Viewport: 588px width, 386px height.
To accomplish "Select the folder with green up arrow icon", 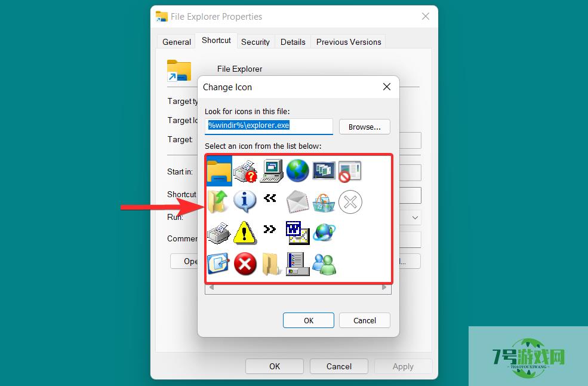I will pos(218,201).
